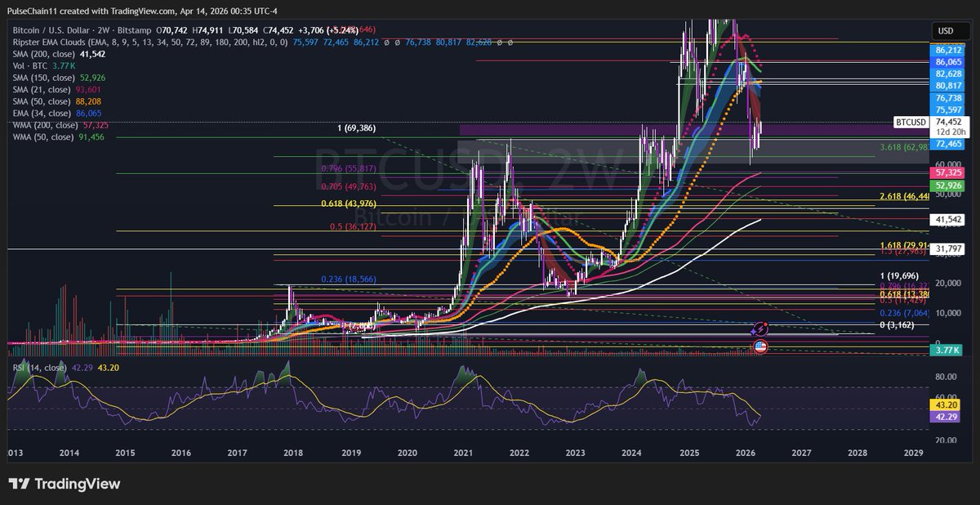Screen dimensions: 980x505
Task: Click the 72,465 price scale label
Action: pyautogui.click(x=947, y=144)
